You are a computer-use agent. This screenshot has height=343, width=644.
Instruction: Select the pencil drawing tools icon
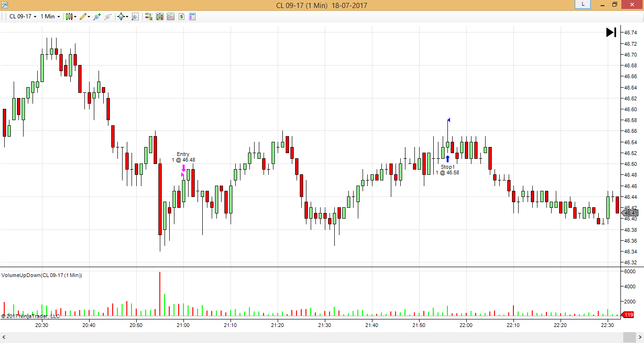83,16
